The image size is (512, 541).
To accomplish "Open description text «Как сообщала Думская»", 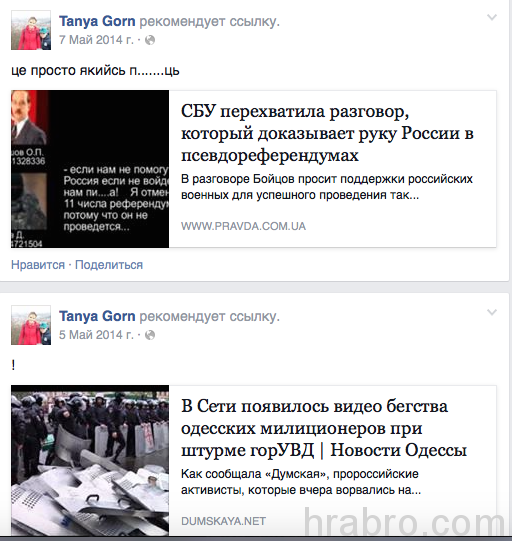I will 301,482.
